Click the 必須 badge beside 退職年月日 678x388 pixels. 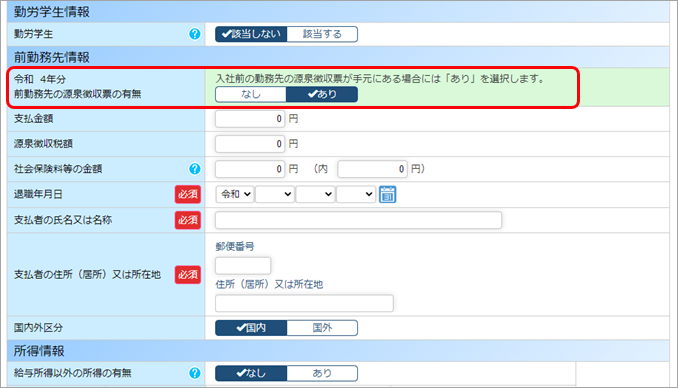click(x=188, y=194)
